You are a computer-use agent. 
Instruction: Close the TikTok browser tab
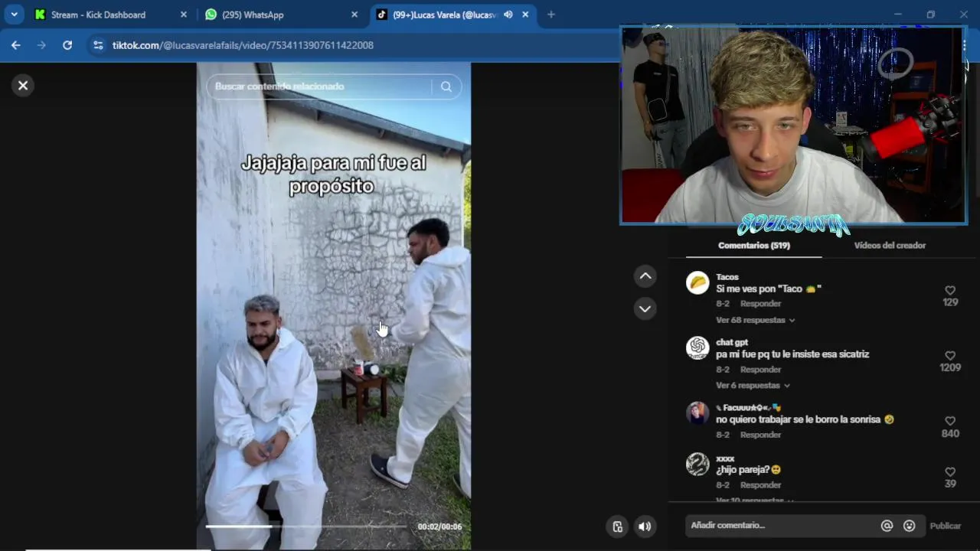coord(525,15)
